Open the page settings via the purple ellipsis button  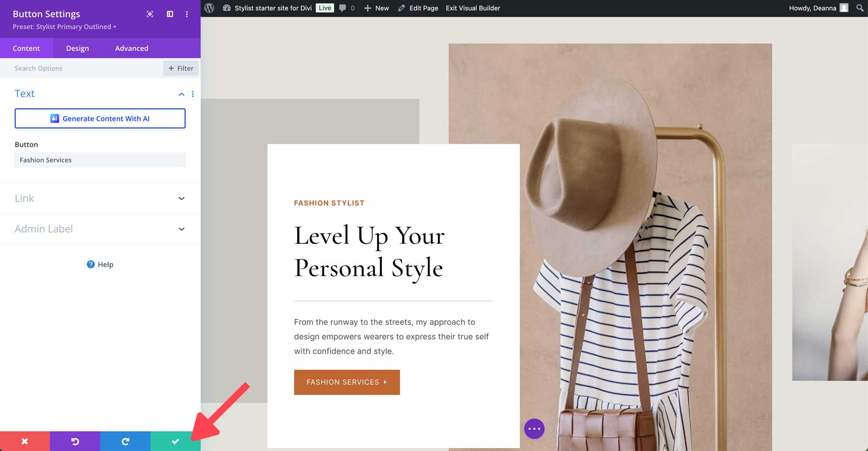click(534, 428)
